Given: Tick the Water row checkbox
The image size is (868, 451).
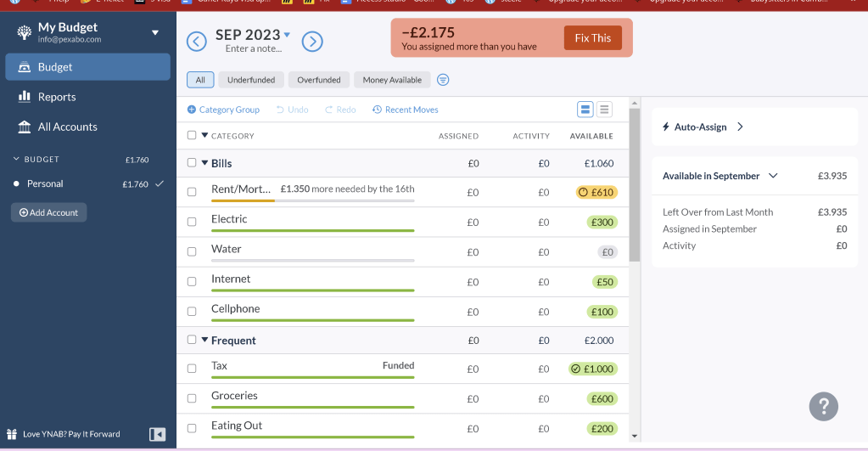Looking at the screenshot, I should (x=192, y=251).
